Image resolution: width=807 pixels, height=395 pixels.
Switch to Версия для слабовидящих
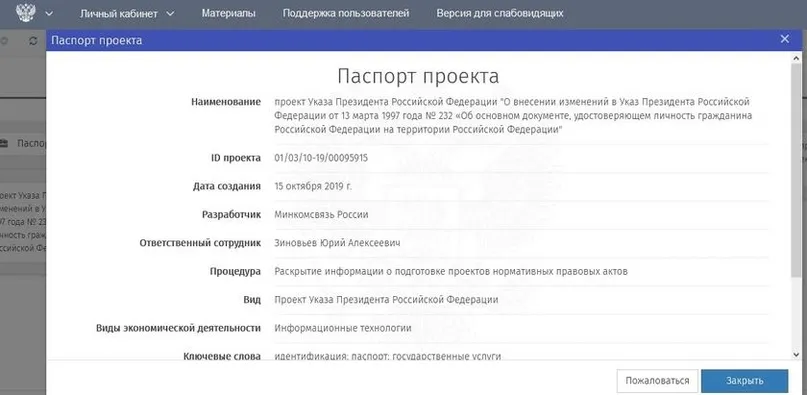click(x=500, y=13)
